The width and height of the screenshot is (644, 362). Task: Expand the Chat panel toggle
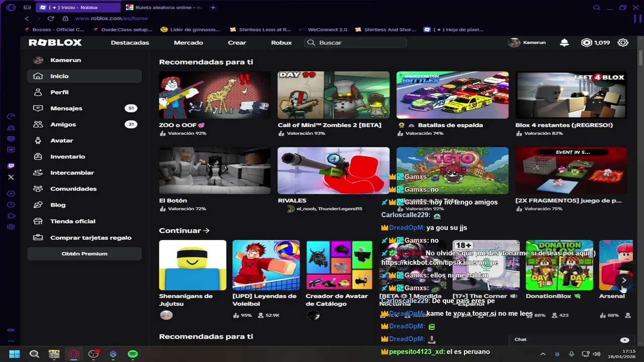(624, 340)
